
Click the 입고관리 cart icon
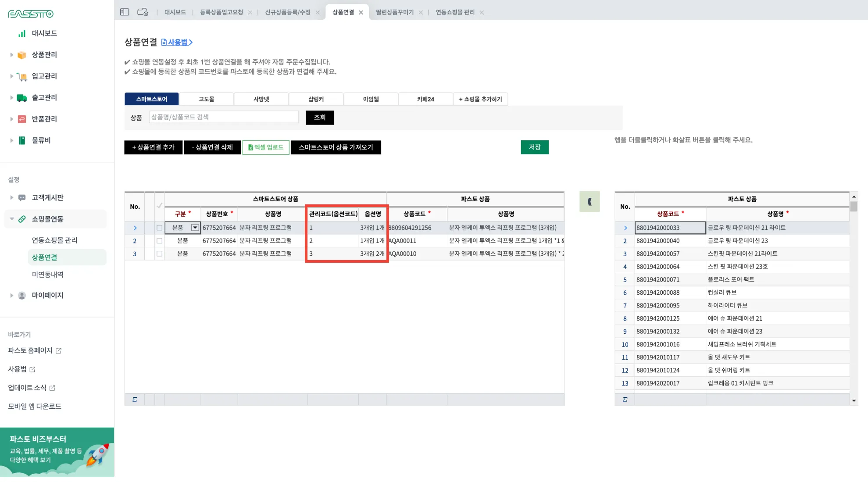[21, 76]
